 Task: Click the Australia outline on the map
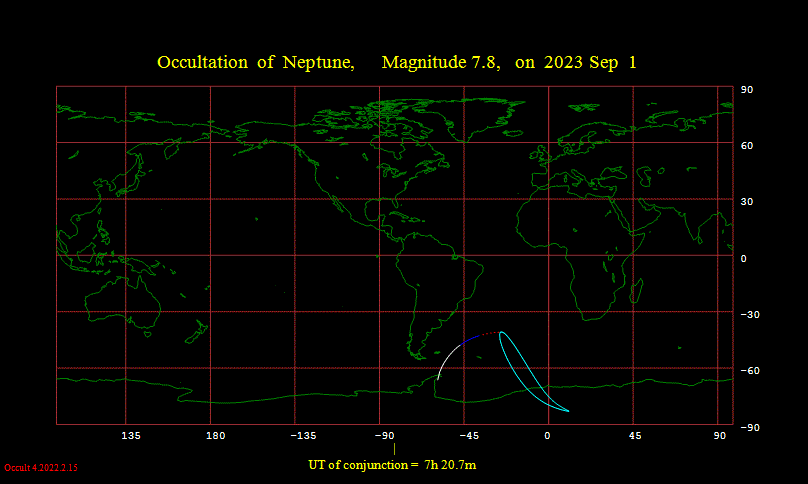123,302
